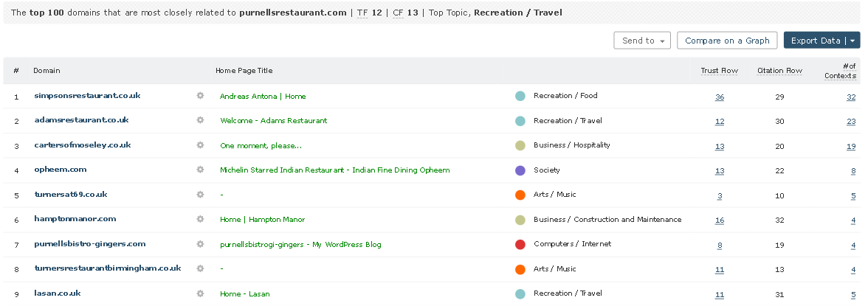Open gear menu for turnersat69.co.uk
The width and height of the screenshot is (868, 306).
(x=200, y=195)
